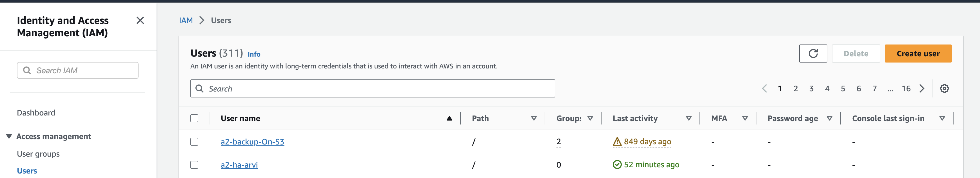The height and width of the screenshot is (178, 980).
Task: Go to next page of users
Action: click(x=922, y=89)
